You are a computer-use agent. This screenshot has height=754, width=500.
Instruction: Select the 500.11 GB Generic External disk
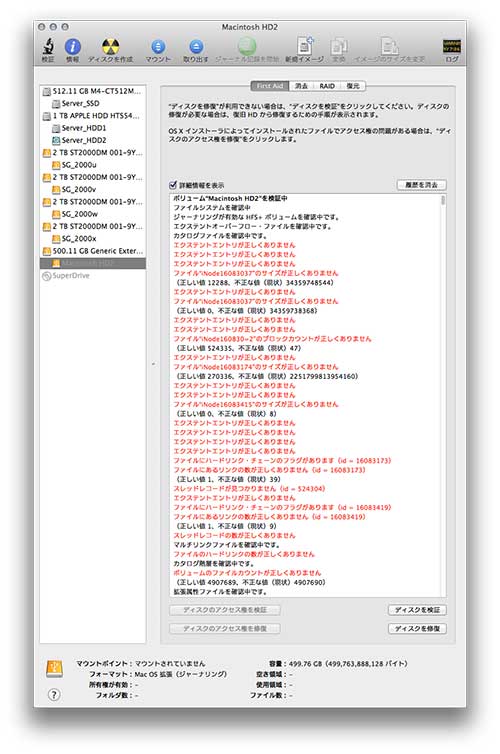click(93, 251)
